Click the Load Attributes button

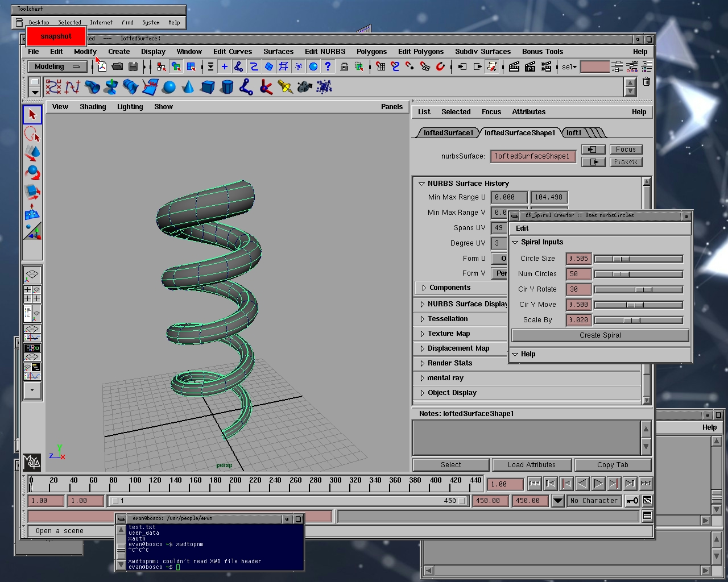click(x=531, y=465)
